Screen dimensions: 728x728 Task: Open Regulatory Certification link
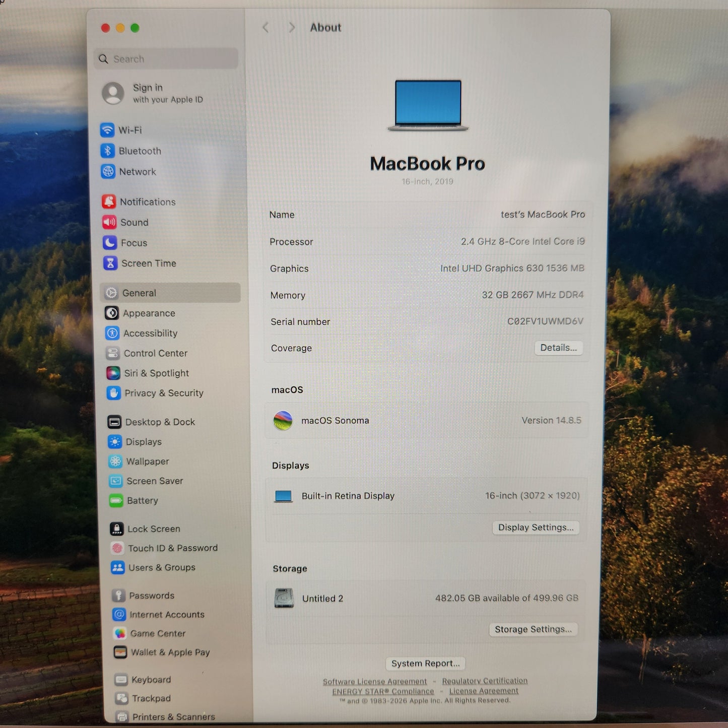point(485,681)
